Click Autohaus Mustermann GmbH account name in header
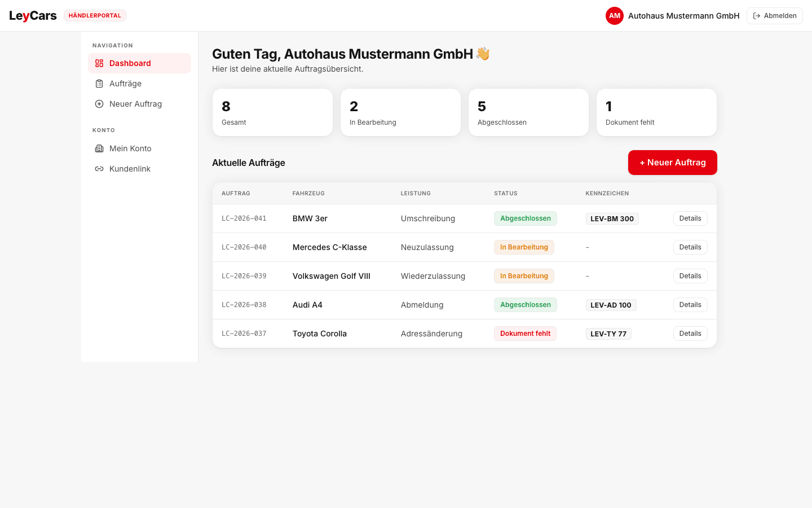 click(684, 16)
